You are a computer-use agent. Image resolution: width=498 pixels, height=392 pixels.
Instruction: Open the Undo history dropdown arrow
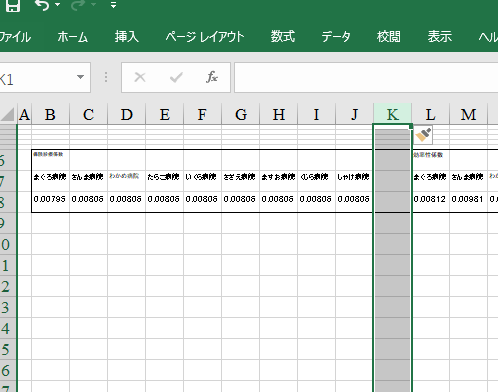(x=57, y=5)
